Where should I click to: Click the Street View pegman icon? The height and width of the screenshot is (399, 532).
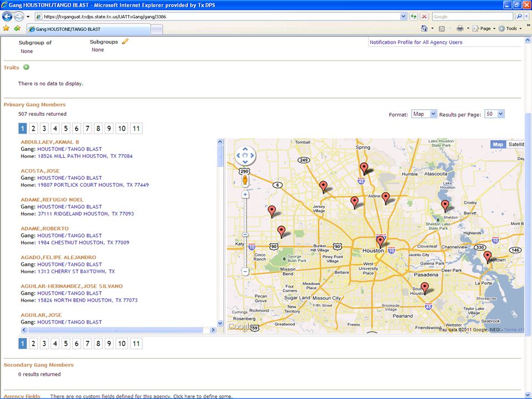[245, 181]
